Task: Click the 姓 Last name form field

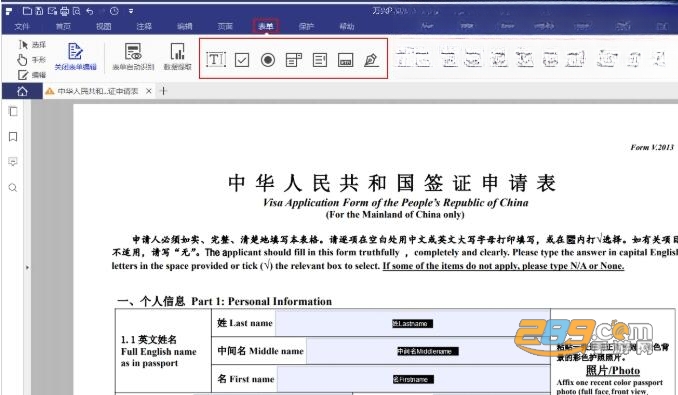Action: point(413,323)
